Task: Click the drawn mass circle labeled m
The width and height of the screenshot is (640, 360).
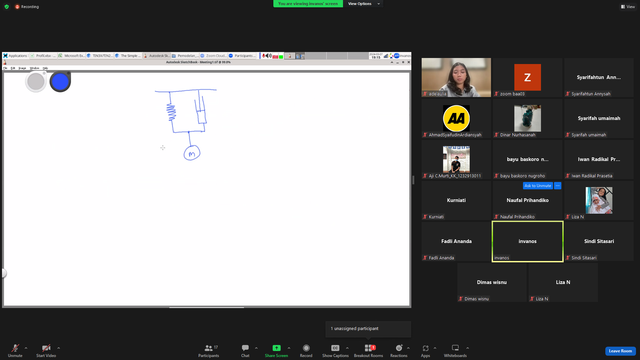Action: coord(192,153)
